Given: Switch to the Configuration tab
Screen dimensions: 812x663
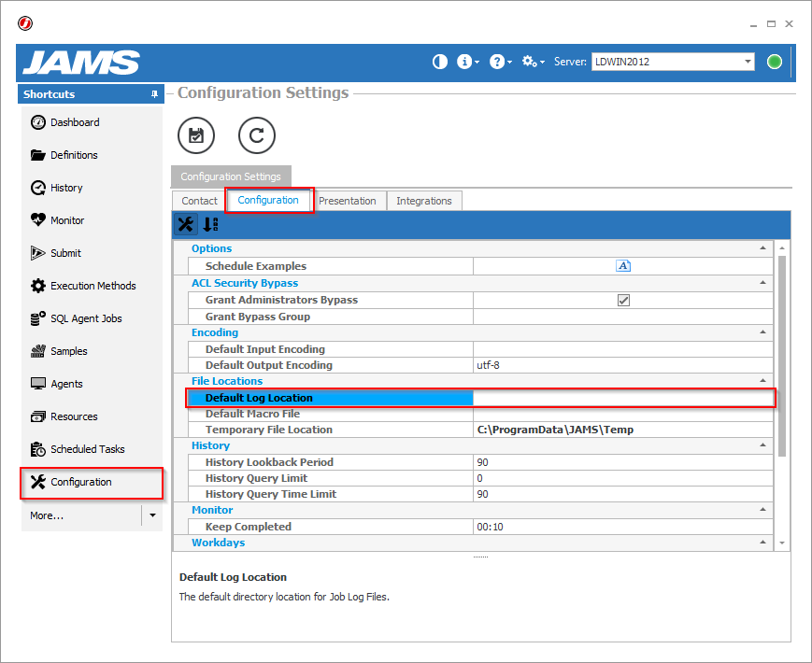Looking at the screenshot, I should pyautogui.click(x=268, y=200).
